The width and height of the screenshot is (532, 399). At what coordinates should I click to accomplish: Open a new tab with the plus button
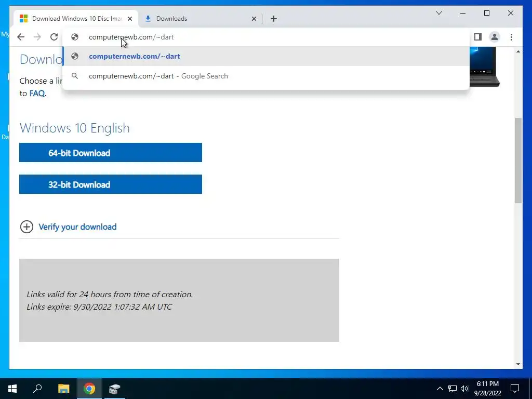pos(274,19)
